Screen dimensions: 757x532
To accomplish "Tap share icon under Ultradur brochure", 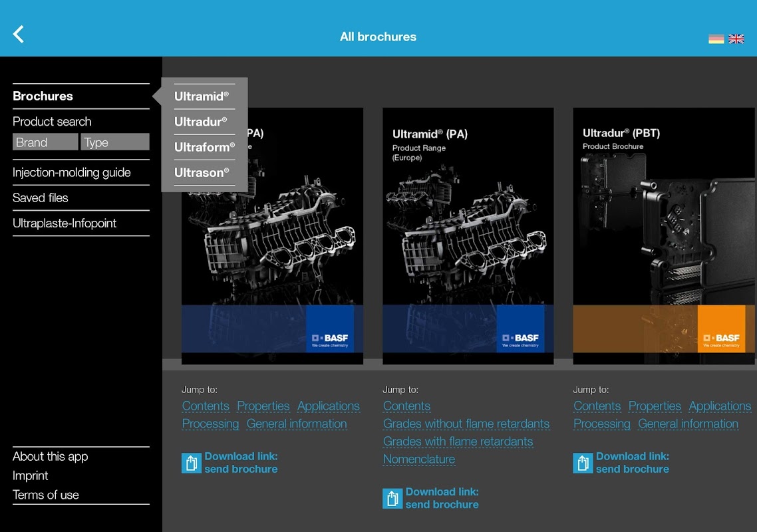I will 583,463.
